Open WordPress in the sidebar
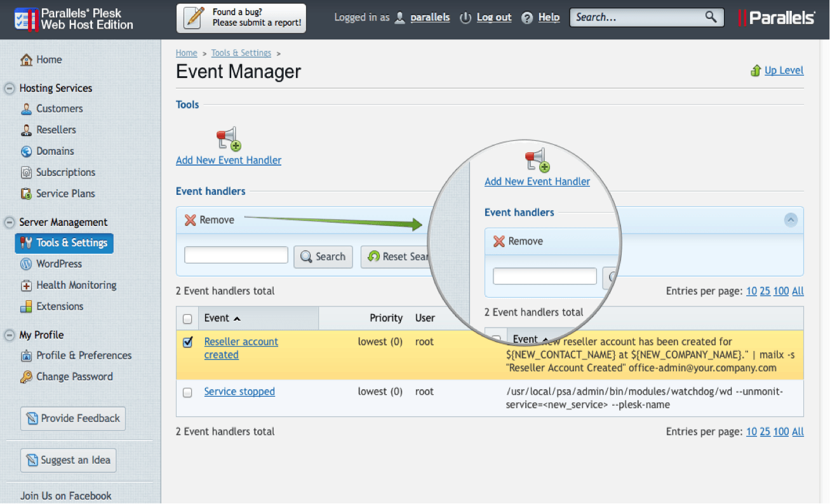The image size is (830, 504). point(59,264)
